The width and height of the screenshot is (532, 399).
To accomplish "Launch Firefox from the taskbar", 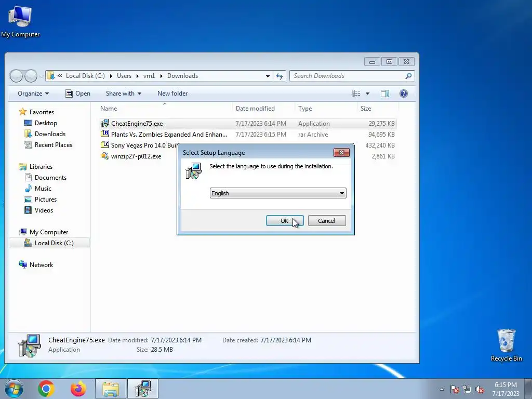I will (78, 389).
